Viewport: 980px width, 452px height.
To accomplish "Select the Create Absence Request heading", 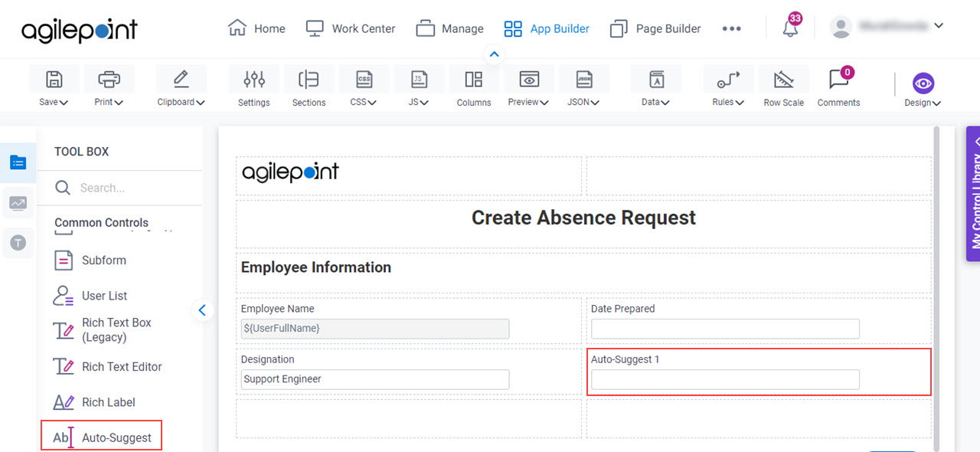I will pyautogui.click(x=583, y=218).
